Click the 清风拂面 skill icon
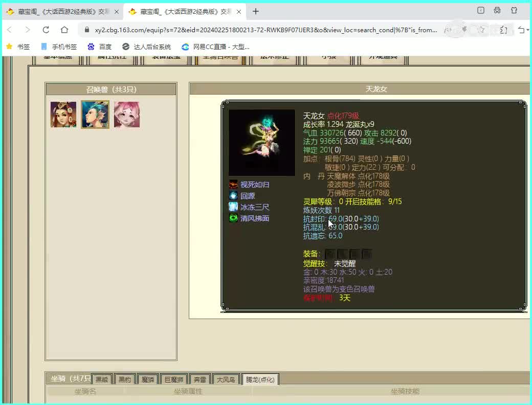The height and width of the screenshot is (405, 532). (x=233, y=218)
